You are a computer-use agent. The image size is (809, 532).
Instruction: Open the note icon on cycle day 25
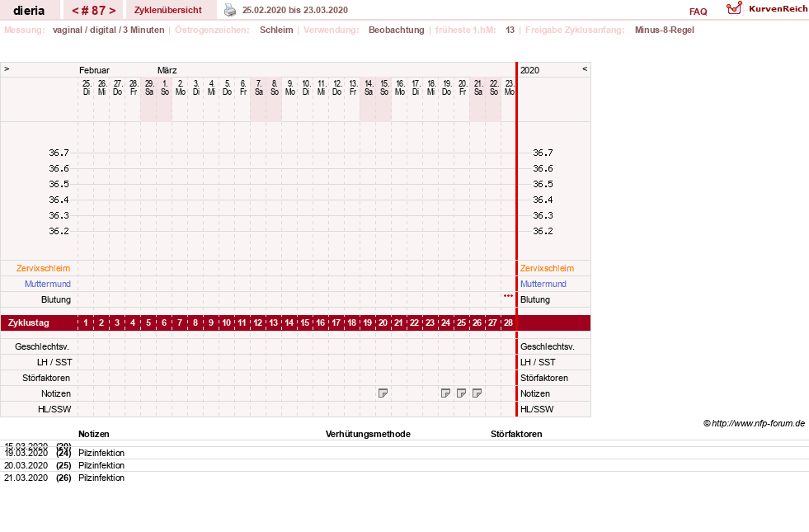(x=461, y=393)
